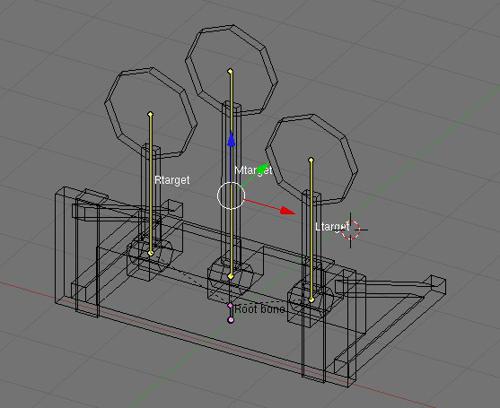Click the Root bone lower pink joint
The width and height of the screenshot is (500, 408).
pyautogui.click(x=231, y=320)
